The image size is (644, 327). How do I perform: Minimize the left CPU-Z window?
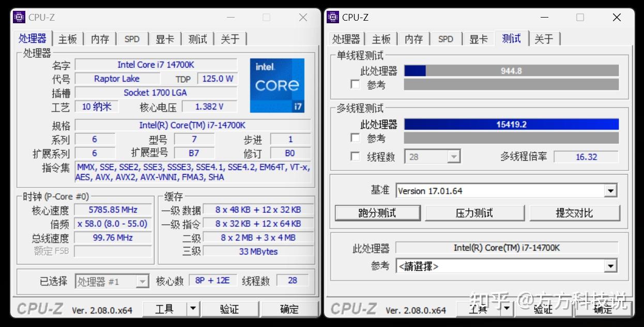point(231,17)
